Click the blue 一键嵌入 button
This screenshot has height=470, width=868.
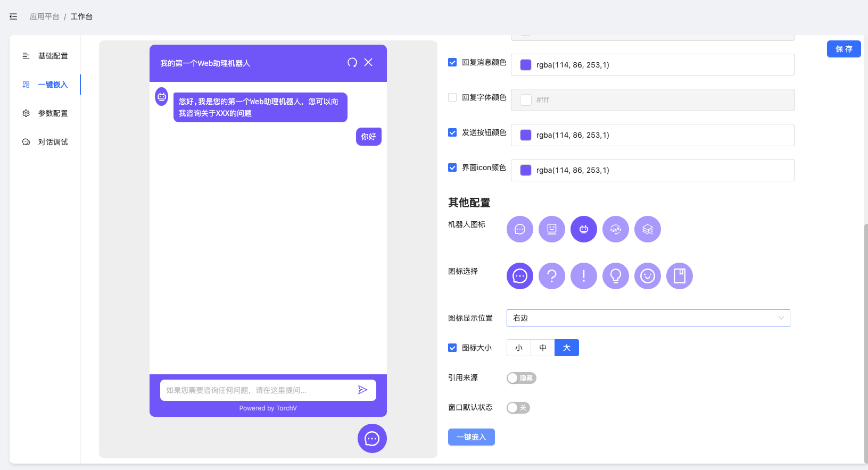click(472, 437)
